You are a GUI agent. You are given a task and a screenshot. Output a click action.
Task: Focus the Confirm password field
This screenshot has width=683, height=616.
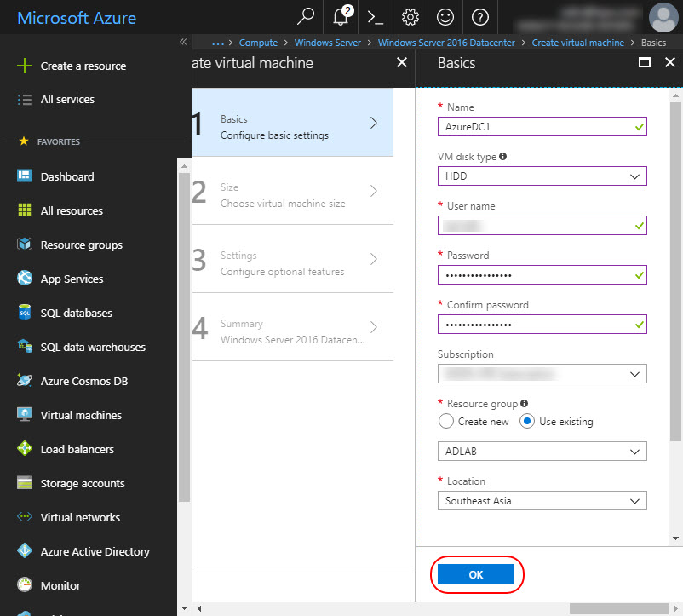(x=542, y=324)
